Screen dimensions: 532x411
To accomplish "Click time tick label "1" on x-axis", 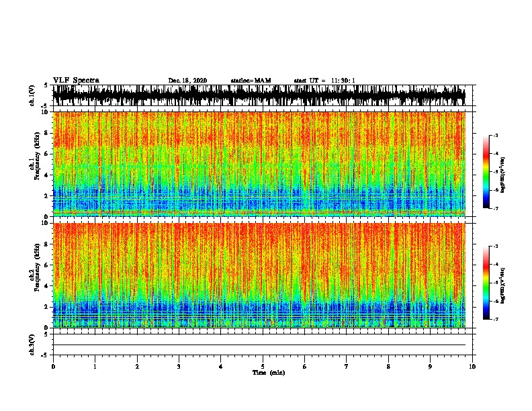I will tap(95, 367).
